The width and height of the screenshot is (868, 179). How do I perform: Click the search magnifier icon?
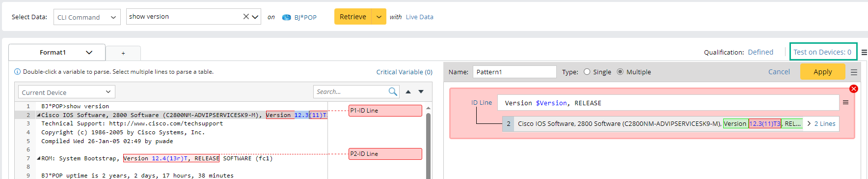click(x=393, y=91)
